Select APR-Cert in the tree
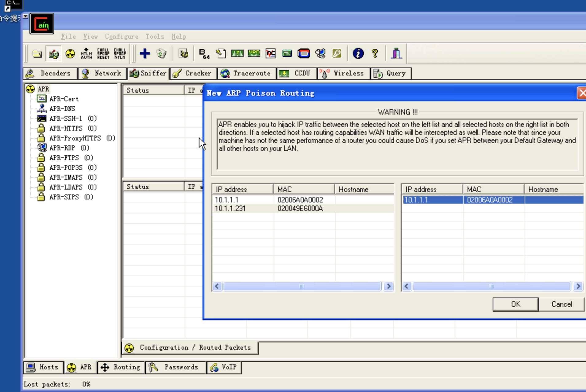 tap(64, 99)
